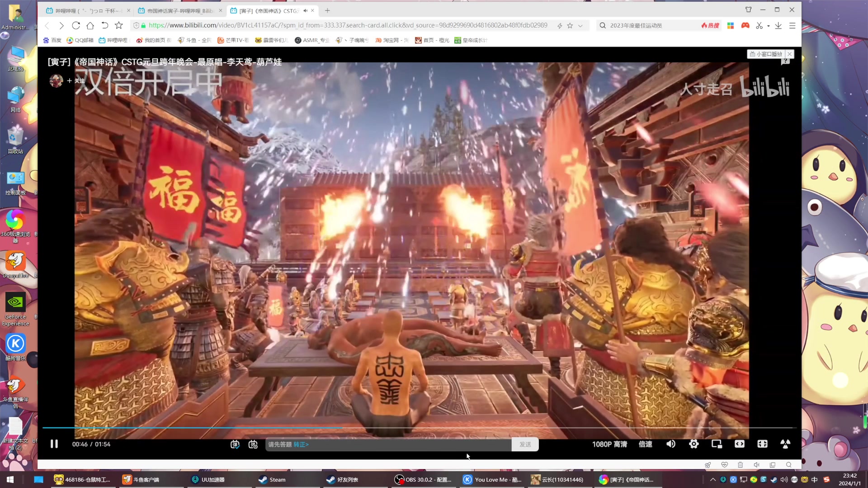Click the video progress bar
868x488 pixels.
[407, 427]
